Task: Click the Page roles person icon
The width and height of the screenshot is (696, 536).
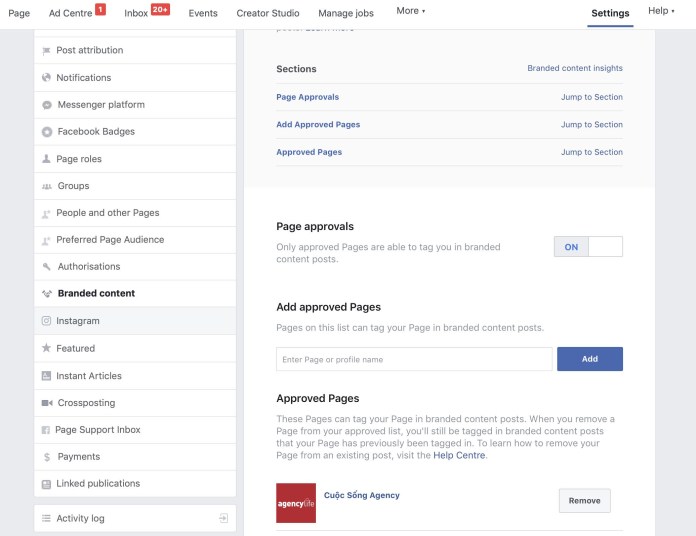Action: click(x=46, y=159)
